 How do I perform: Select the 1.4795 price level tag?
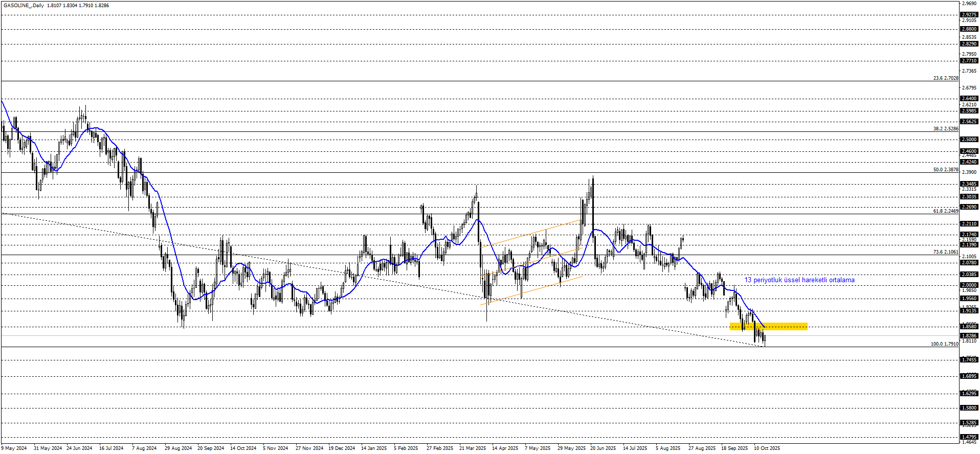969,437
